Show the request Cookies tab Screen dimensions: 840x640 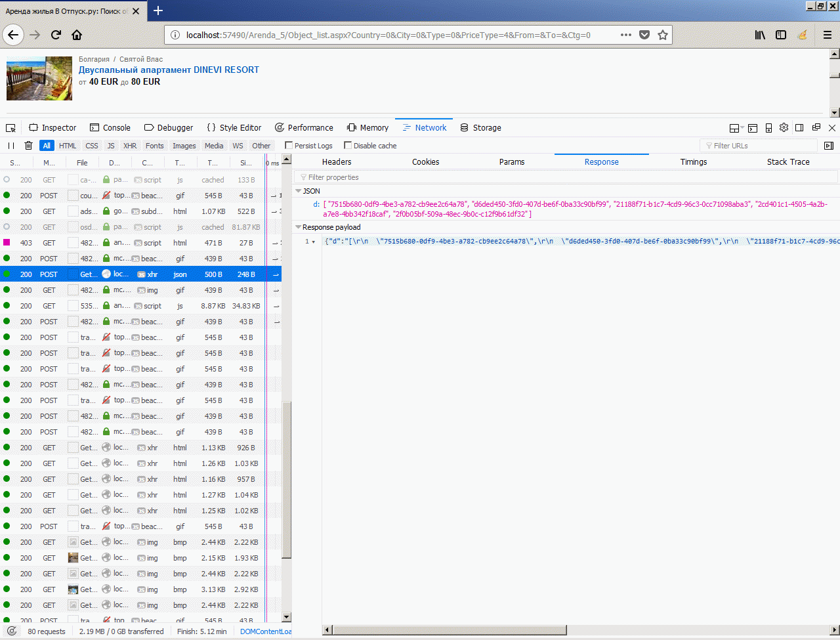(x=425, y=162)
